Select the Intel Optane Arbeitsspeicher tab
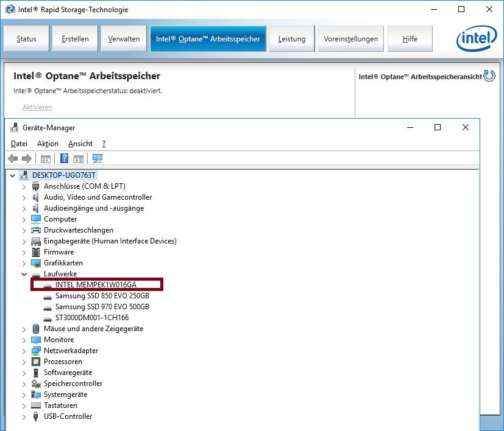This screenshot has width=504, height=431. (x=208, y=38)
